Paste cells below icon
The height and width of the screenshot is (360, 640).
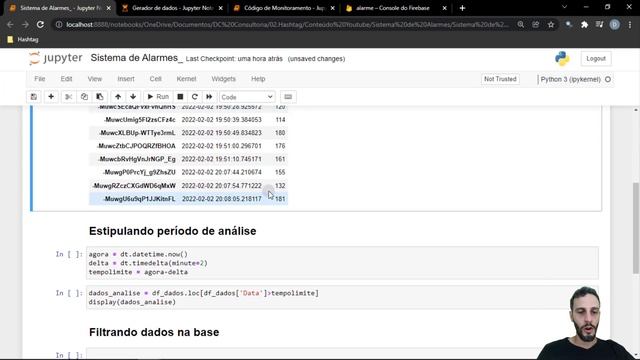pyautogui.click(x=100, y=97)
